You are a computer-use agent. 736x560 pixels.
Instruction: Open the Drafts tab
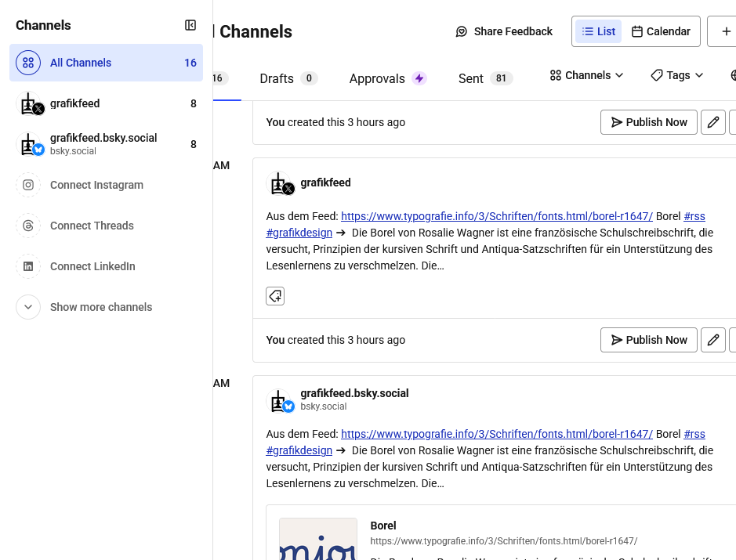tap(288, 78)
